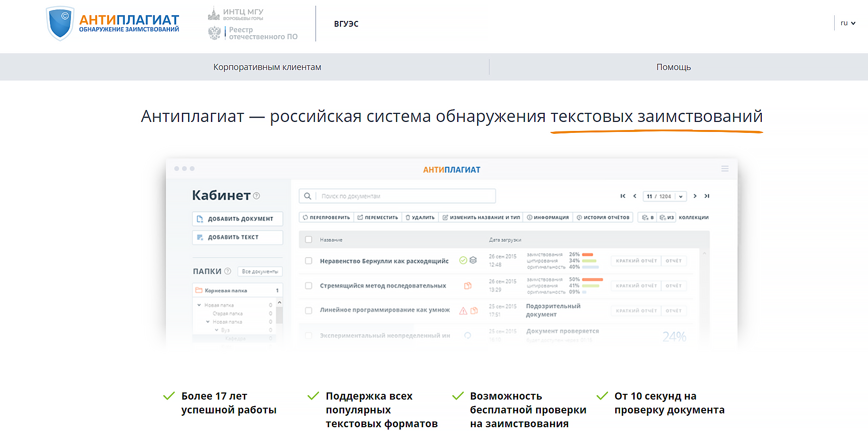The width and height of the screenshot is (868, 431).
Task: Select the Корневая папка folder
Action: click(x=238, y=290)
